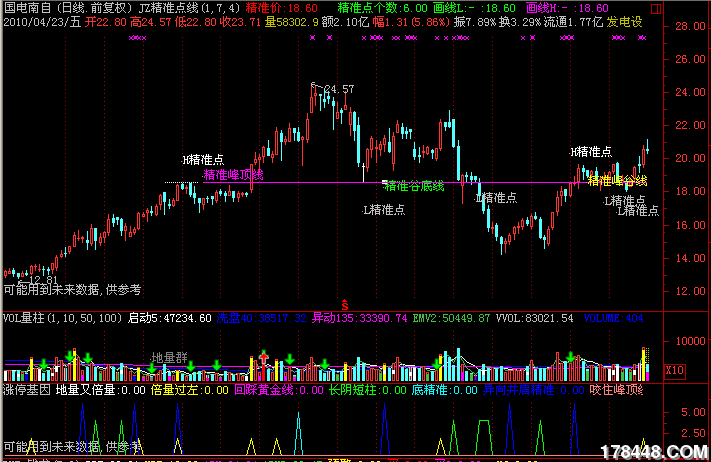Click the 异动135:33390.74 value
Screen dimensions: 711x462
pyautogui.click(x=360, y=318)
